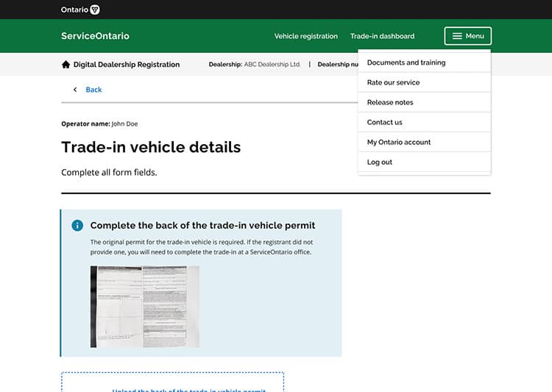Image resolution: width=552 pixels, height=392 pixels.
Task: Select Contact us in dropdown menu
Action: pyautogui.click(x=385, y=122)
